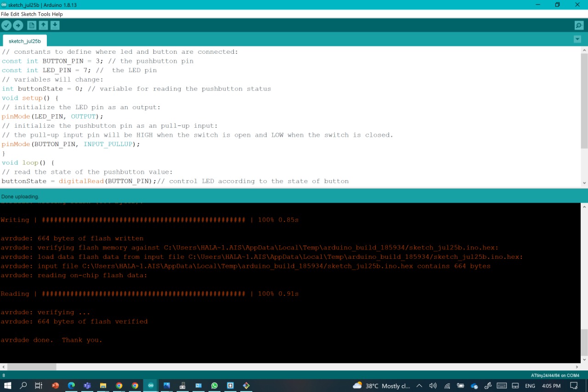
Task: Click the "pinMode(BUTTON_PIN, INPUT_PULLUP);" line
Action: click(x=71, y=144)
